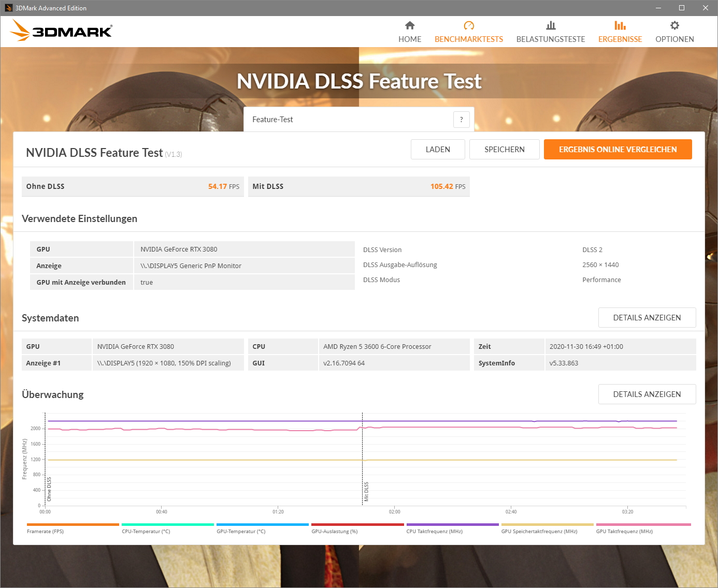Click the Home house icon
Screen dimensions: 718x588
click(x=410, y=25)
